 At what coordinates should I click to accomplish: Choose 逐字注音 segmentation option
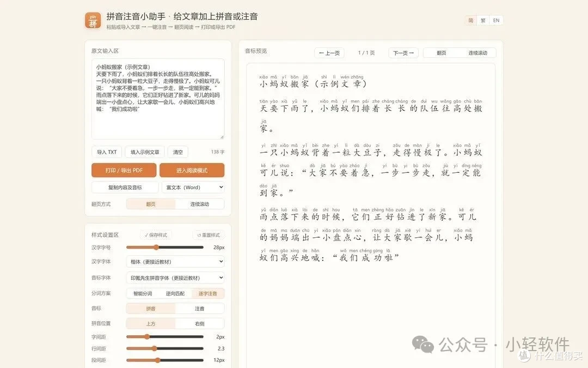click(208, 293)
